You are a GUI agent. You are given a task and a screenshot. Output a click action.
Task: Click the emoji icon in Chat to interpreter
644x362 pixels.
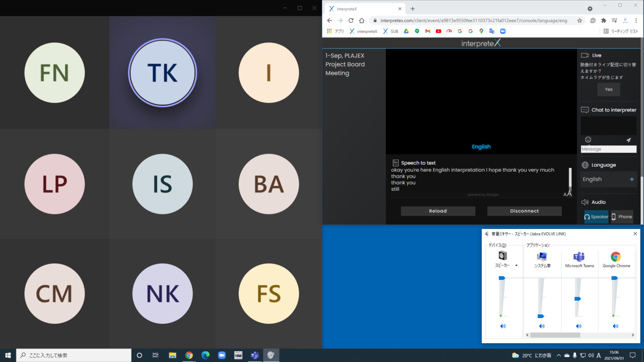click(589, 139)
